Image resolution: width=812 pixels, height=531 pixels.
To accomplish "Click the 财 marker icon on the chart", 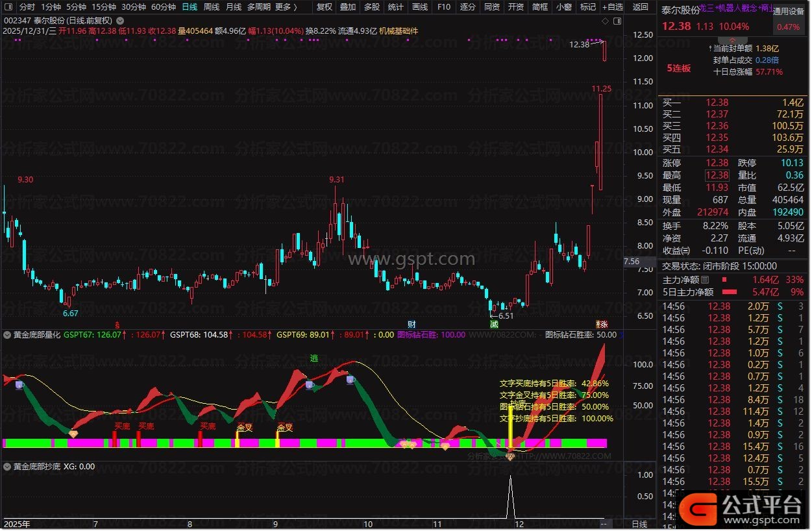I will pyautogui.click(x=412, y=324).
